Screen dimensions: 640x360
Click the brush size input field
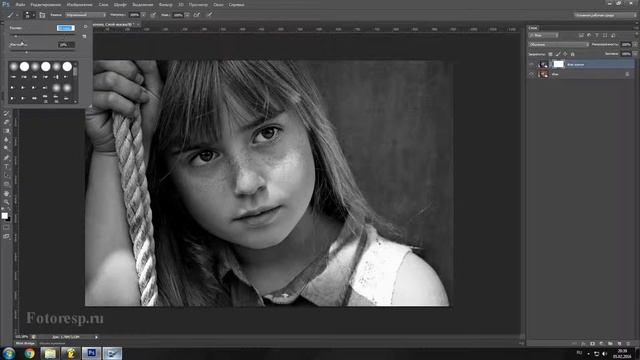[65, 28]
